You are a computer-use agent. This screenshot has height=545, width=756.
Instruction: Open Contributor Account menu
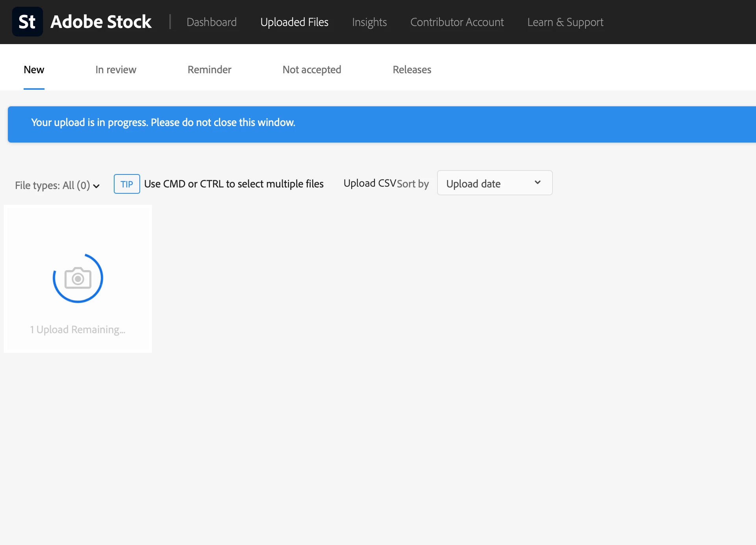(457, 22)
